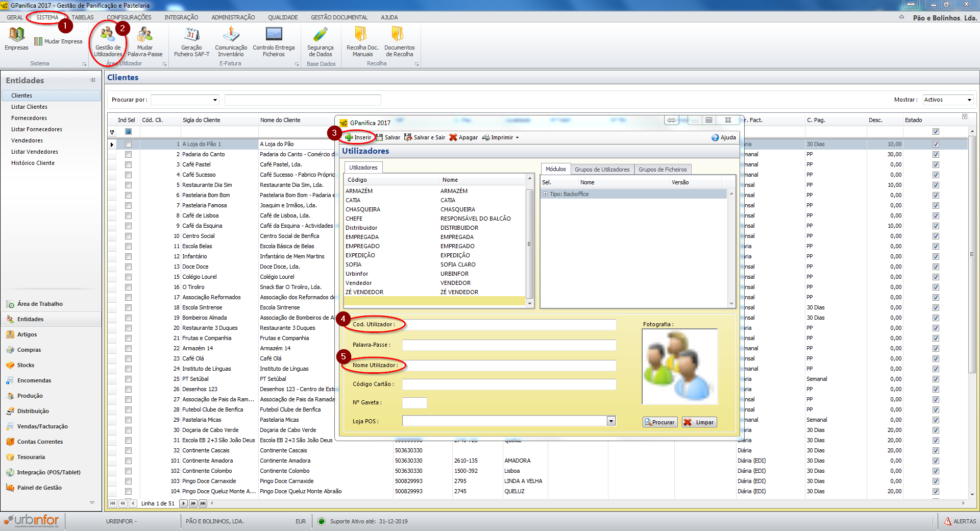Tick the Ind Sel checkbox for Padaria do Canto
This screenshot has height=531, width=980.
tap(128, 154)
